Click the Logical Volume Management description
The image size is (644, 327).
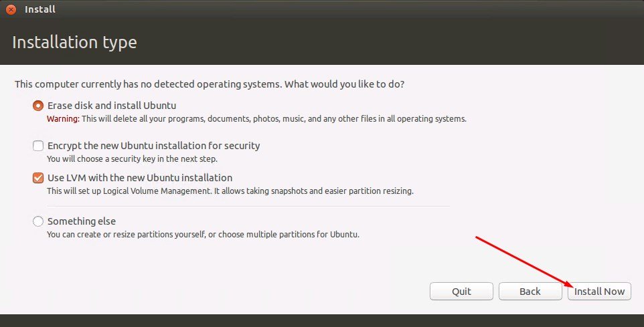[230, 191]
